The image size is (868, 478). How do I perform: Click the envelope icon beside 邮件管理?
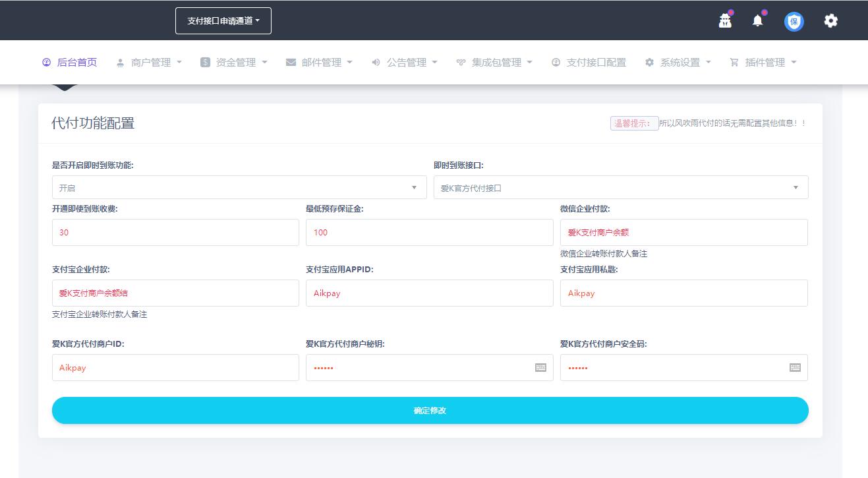point(291,63)
